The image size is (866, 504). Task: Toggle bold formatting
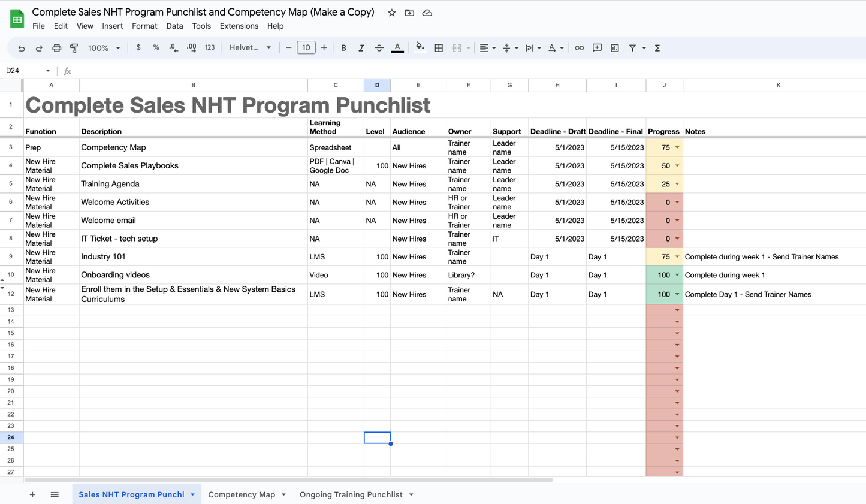(343, 48)
